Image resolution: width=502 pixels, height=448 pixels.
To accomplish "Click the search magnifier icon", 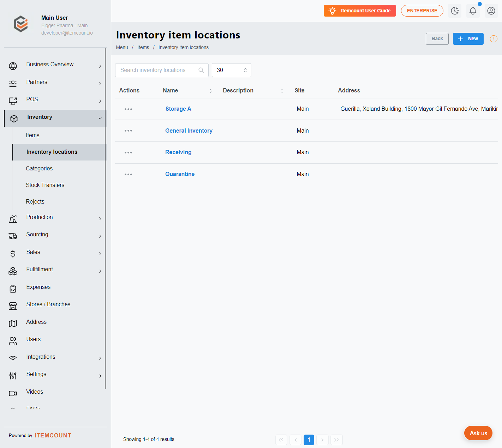I will 201,70.
